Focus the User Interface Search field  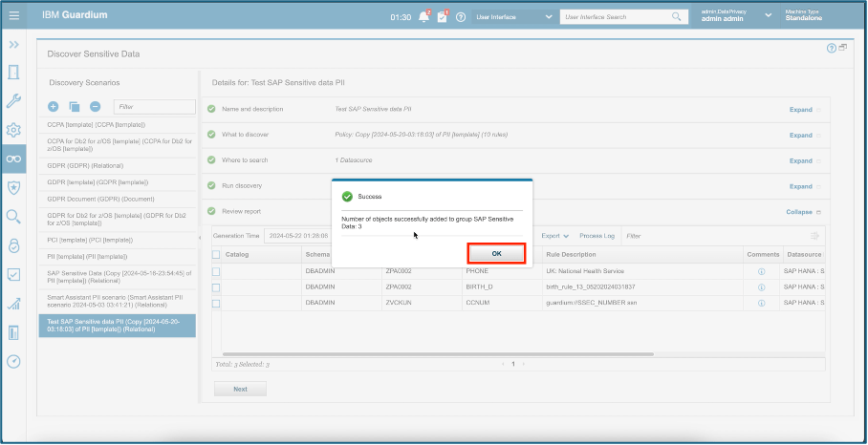[615, 17]
